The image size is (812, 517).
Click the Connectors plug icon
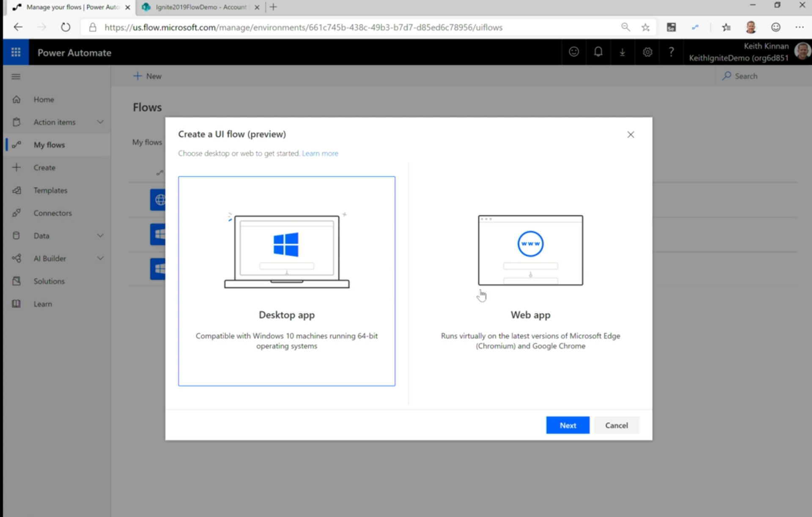click(16, 213)
